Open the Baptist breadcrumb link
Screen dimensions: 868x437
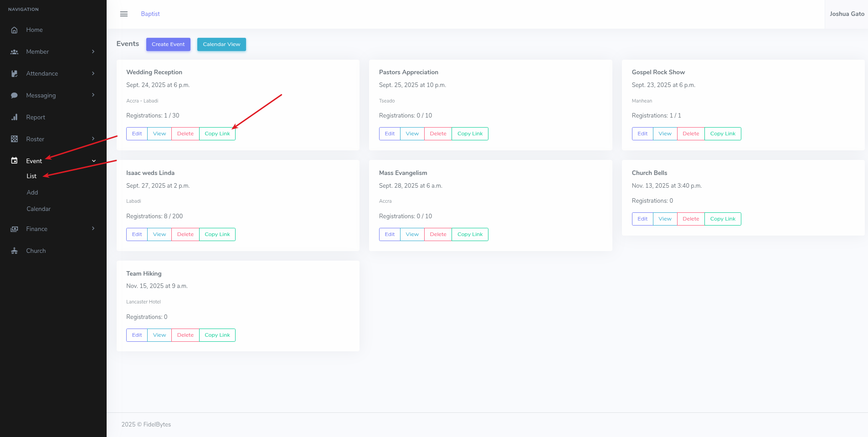[150, 14]
